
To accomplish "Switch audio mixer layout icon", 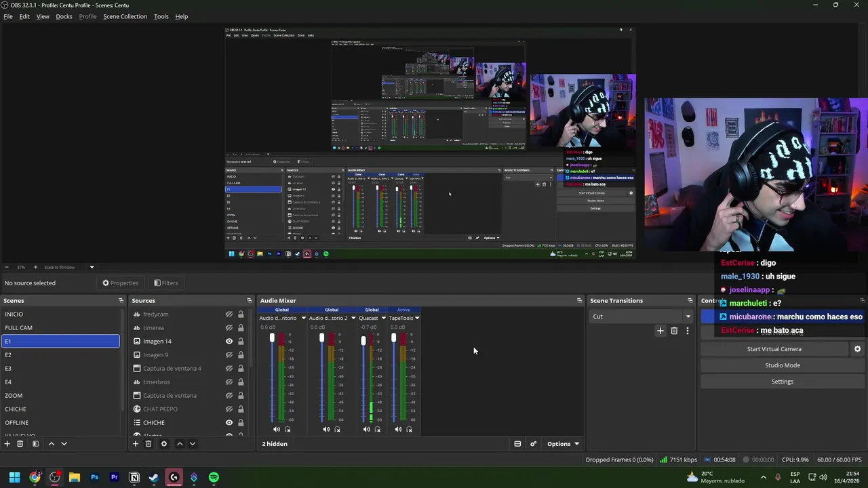I will tap(517, 444).
